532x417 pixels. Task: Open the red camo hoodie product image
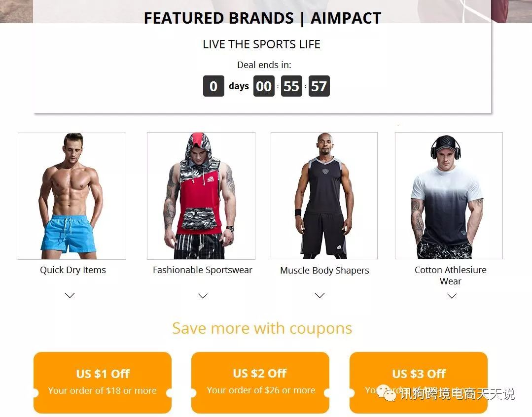pyautogui.click(x=201, y=196)
